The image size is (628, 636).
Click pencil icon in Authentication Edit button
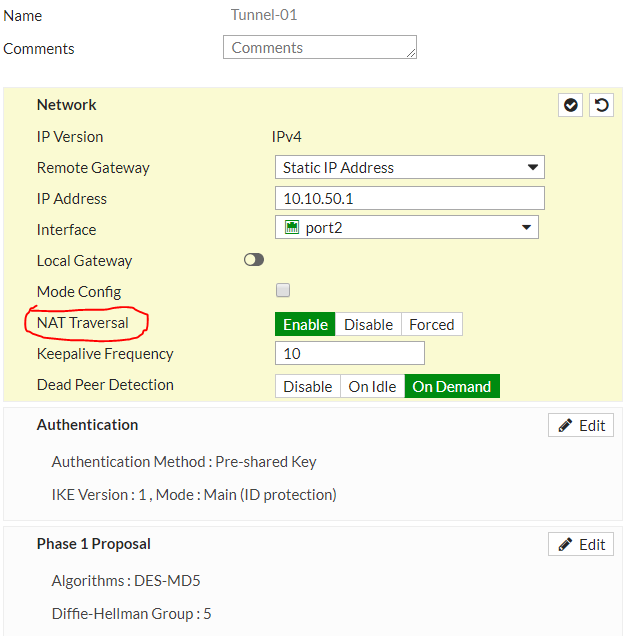click(x=565, y=425)
